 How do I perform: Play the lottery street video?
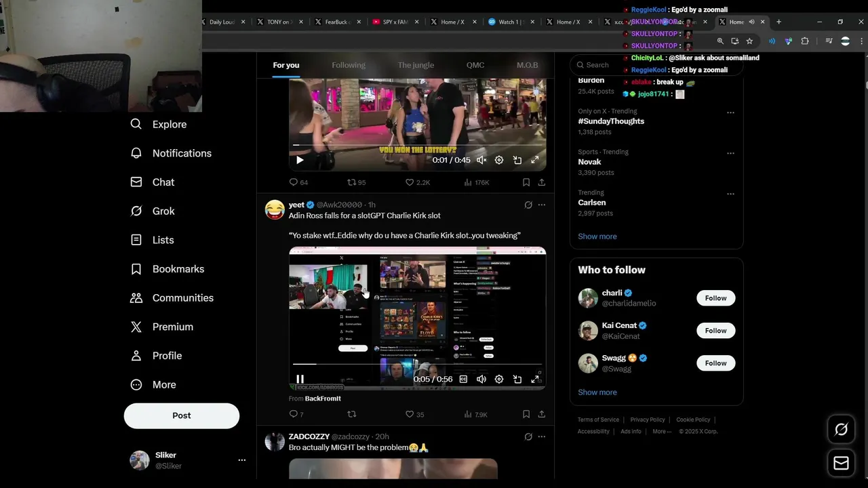(300, 160)
